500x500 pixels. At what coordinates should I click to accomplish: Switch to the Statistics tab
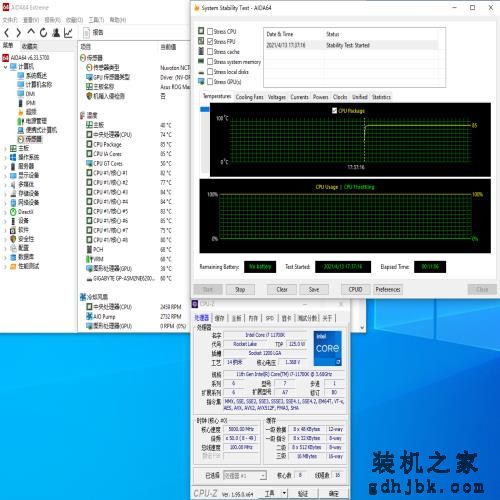pyautogui.click(x=381, y=97)
